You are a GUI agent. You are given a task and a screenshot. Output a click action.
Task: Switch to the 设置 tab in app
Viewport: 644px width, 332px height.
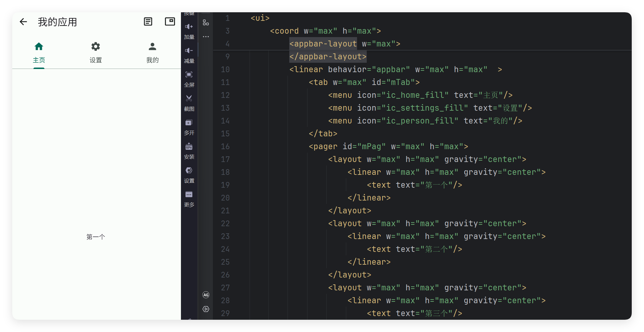point(96,52)
